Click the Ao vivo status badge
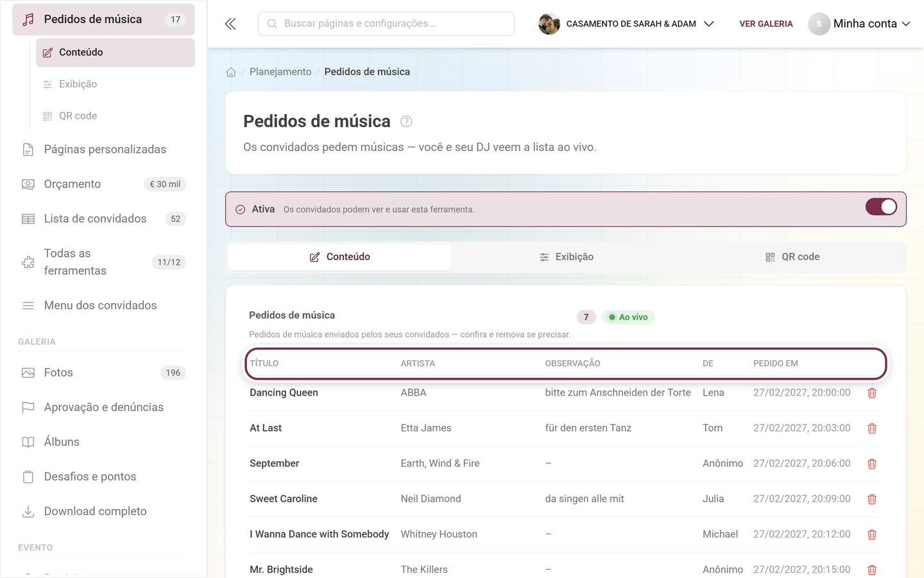924x578 pixels. pyautogui.click(x=628, y=317)
